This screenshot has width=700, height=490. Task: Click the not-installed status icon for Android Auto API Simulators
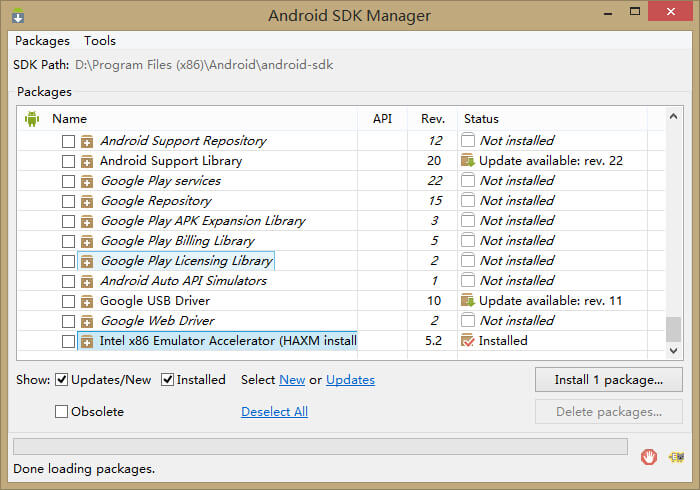pyautogui.click(x=467, y=280)
